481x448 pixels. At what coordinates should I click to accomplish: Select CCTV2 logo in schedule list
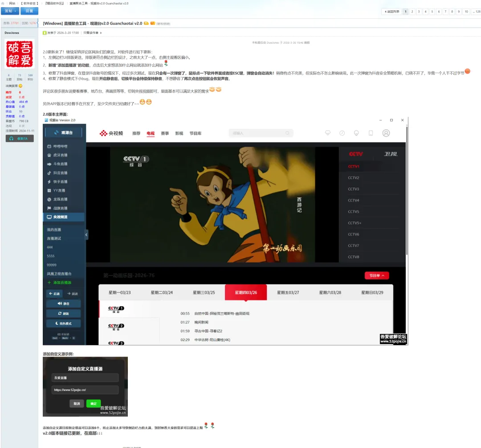click(x=116, y=326)
